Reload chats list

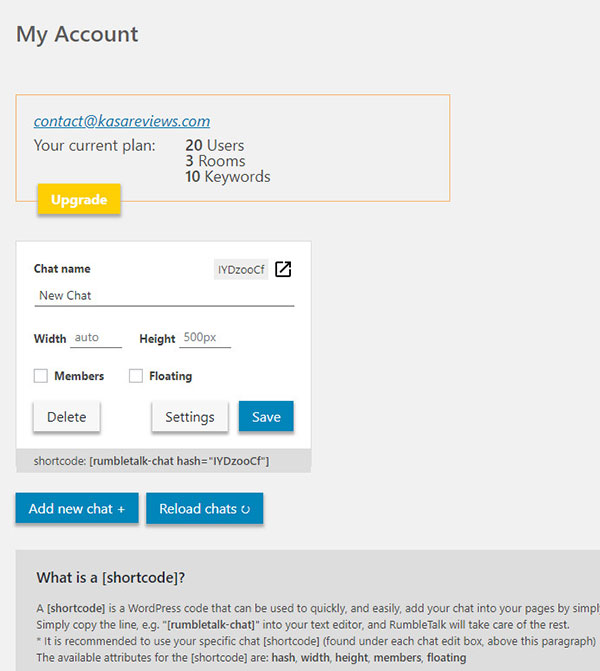[204, 508]
